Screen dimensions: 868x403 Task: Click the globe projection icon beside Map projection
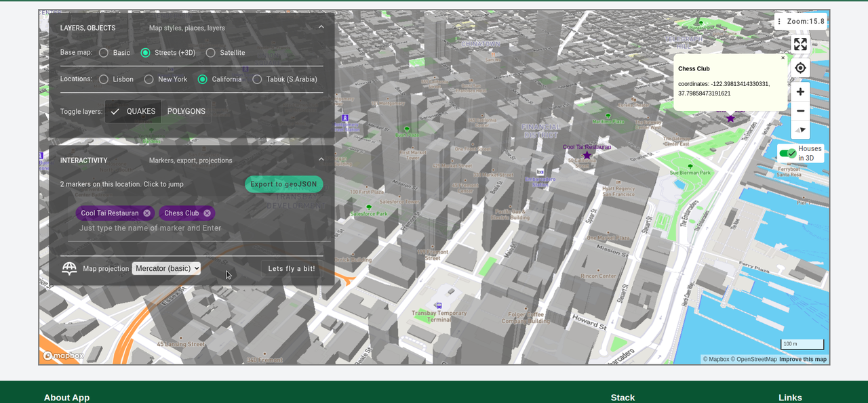pyautogui.click(x=69, y=268)
